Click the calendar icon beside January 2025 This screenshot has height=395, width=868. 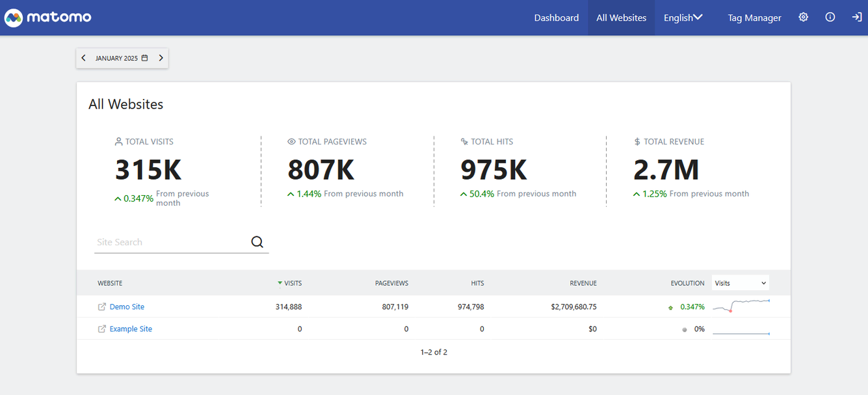point(144,58)
